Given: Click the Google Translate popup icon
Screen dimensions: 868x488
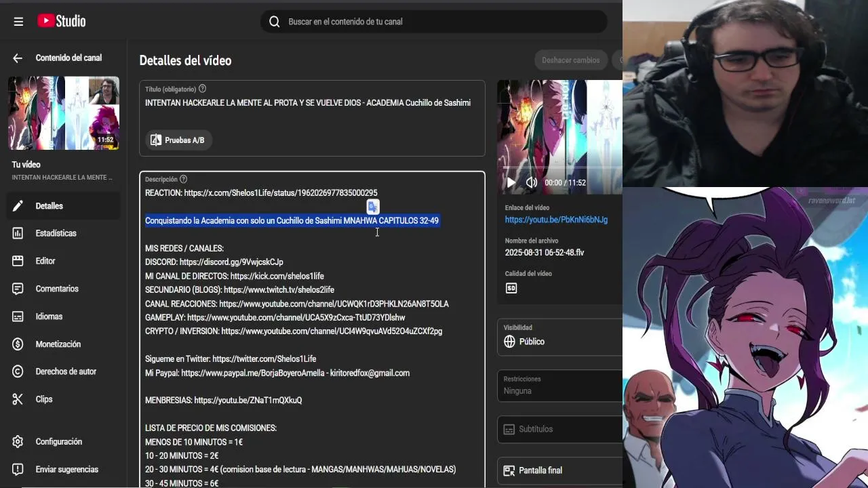Looking at the screenshot, I should point(373,207).
